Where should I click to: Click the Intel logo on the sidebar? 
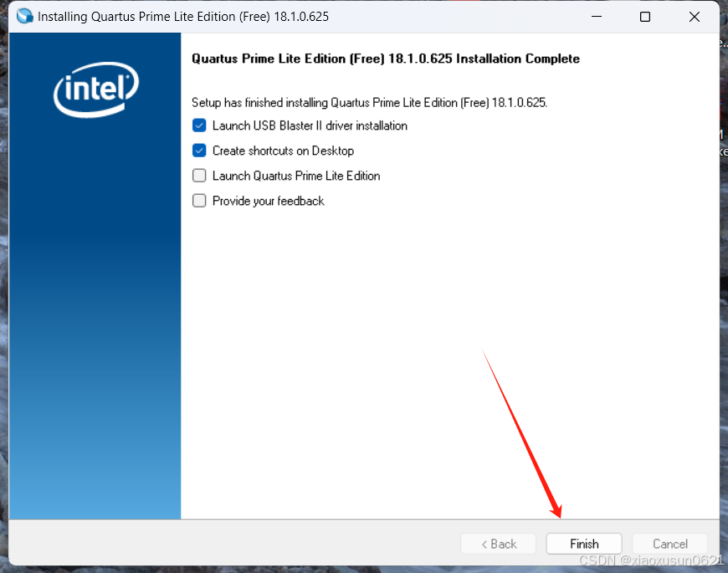96,89
